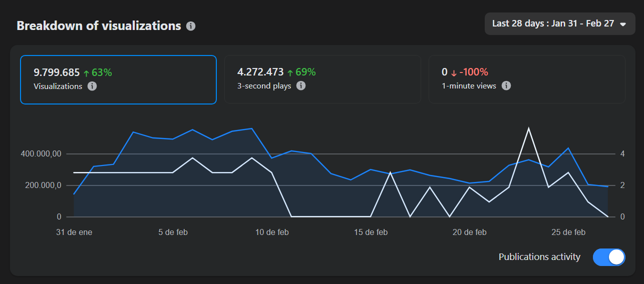This screenshot has height=284, width=644.
Task: Click the white line's tallest peak in chart
Action: click(528, 128)
